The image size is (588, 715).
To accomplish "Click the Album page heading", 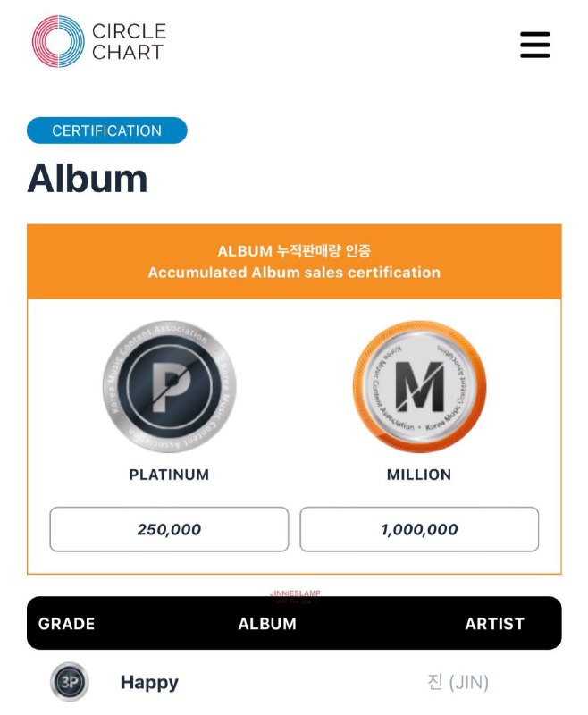I will (88, 178).
